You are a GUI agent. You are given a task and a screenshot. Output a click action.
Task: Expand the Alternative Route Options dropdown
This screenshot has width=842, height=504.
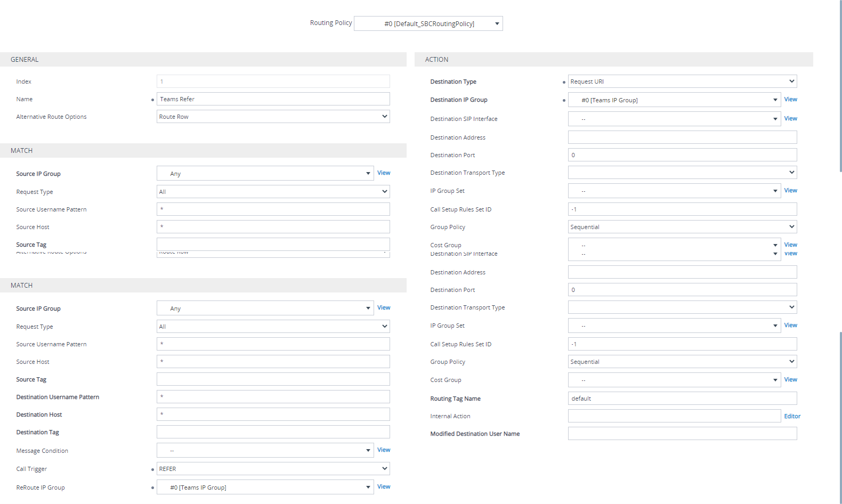click(x=273, y=117)
